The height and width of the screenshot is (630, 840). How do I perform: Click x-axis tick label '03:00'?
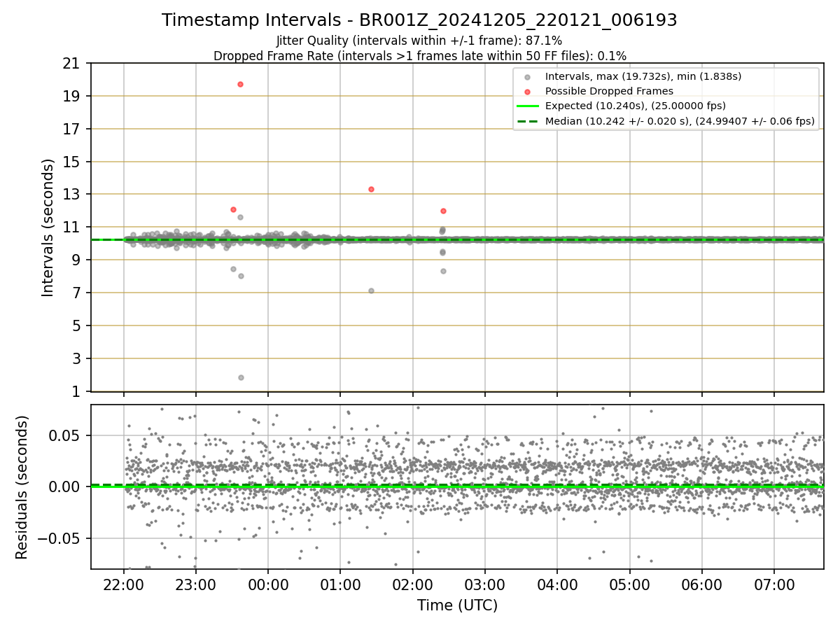(485, 584)
